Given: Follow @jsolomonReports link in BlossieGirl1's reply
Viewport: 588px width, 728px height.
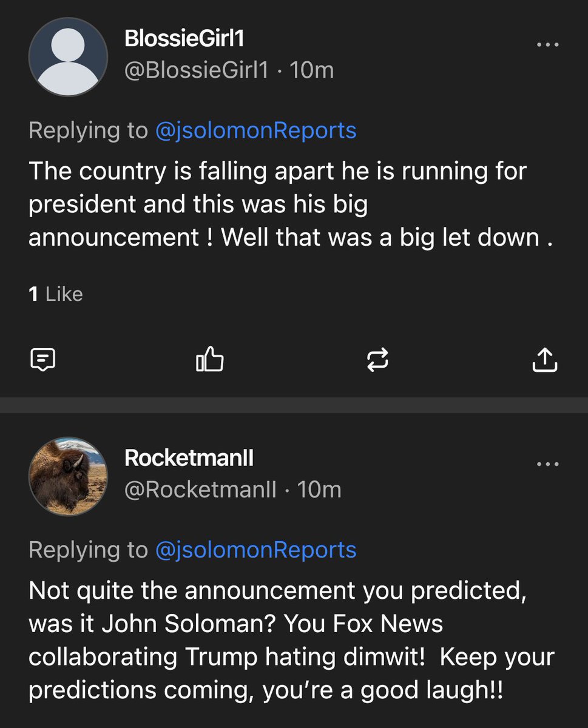Looking at the screenshot, I should click(x=256, y=130).
